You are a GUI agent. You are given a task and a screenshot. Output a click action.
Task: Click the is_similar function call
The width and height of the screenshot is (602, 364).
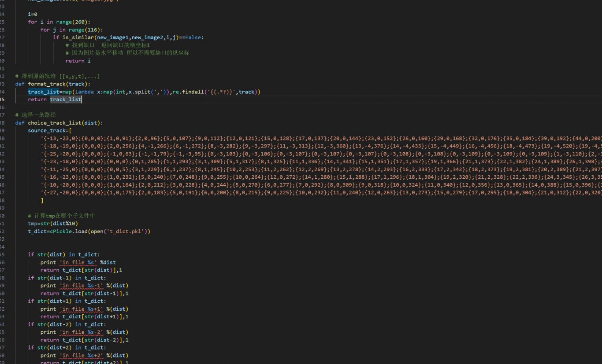[x=120, y=37]
